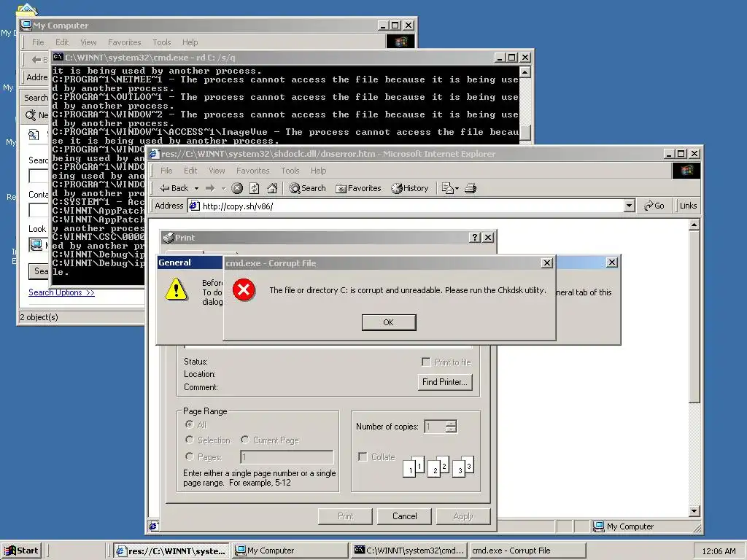The height and width of the screenshot is (560, 747).
Task: Toggle the Collate checkbox
Action: point(363,456)
